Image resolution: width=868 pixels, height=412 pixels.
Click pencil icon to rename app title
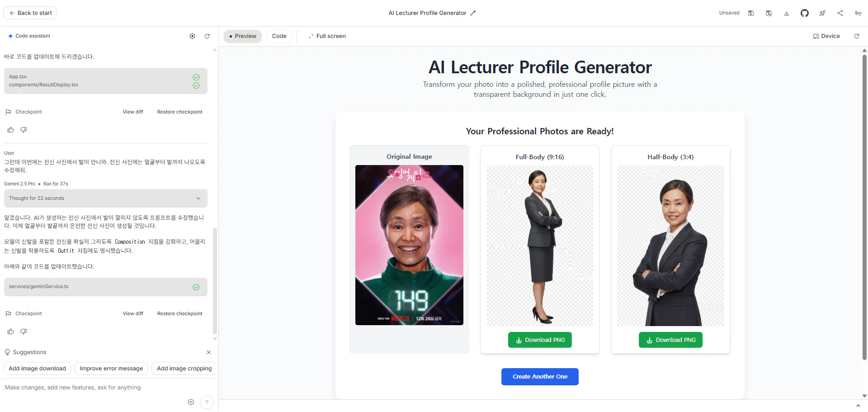click(x=473, y=13)
